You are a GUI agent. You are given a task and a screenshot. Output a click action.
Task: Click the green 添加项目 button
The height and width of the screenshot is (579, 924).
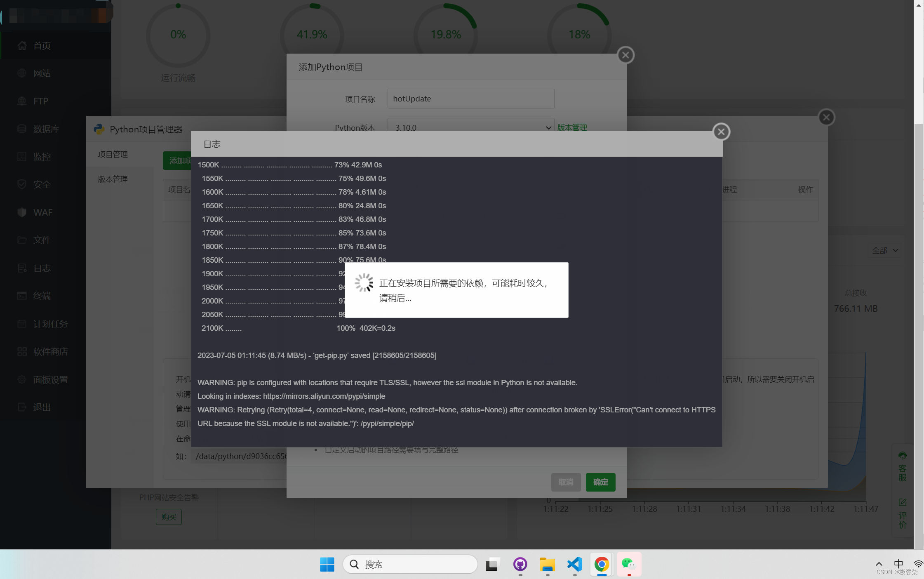coord(177,160)
